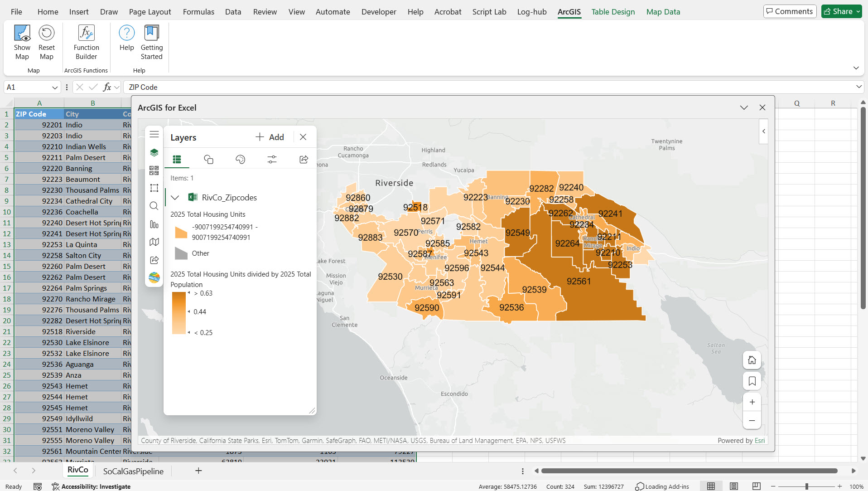Open the Basemap gallery tool

pyautogui.click(x=154, y=170)
